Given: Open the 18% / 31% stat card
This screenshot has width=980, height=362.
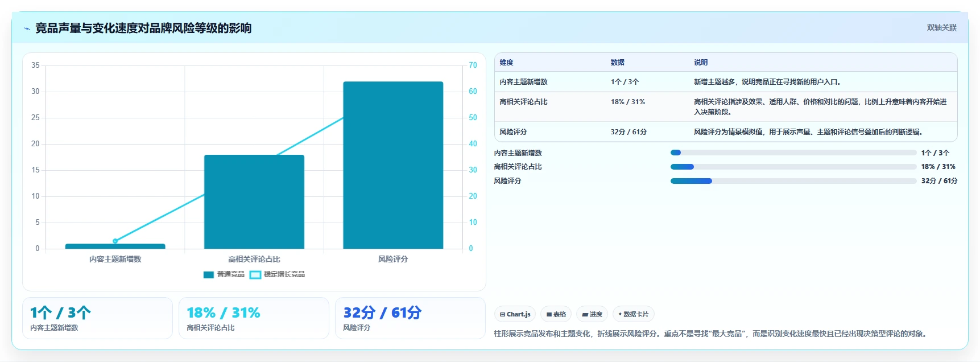Looking at the screenshot, I should (254, 318).
